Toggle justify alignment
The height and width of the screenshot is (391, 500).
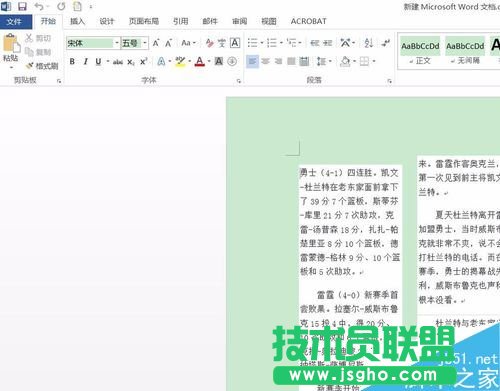291,61
